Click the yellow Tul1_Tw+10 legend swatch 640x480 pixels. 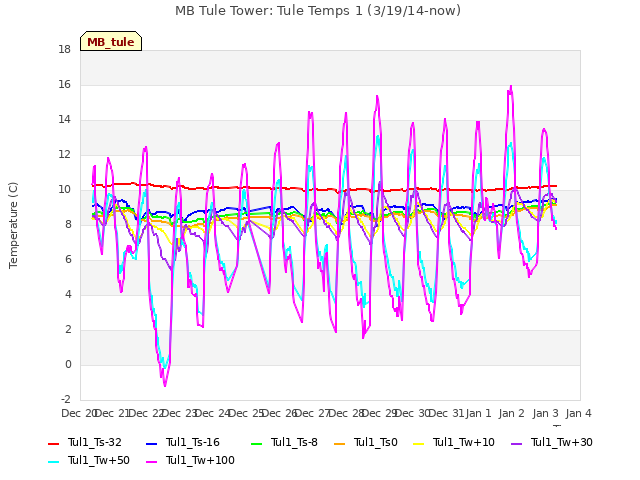[x=419, y=443]
